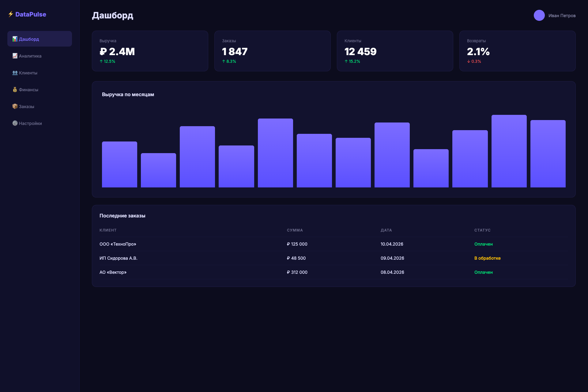The width and height of the screenshot is (588, 392).
Task: Select the АО «Вектор» order row
Action: (x=113, y=272)
